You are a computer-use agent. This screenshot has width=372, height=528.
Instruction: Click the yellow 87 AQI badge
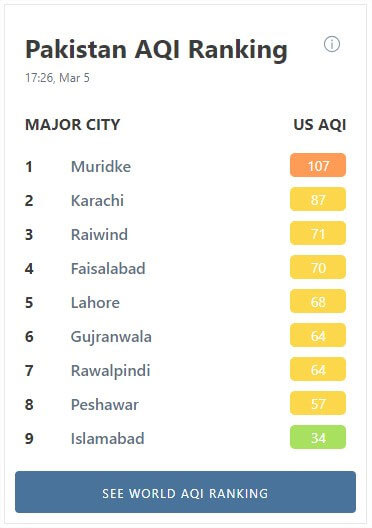click(318, 199)
